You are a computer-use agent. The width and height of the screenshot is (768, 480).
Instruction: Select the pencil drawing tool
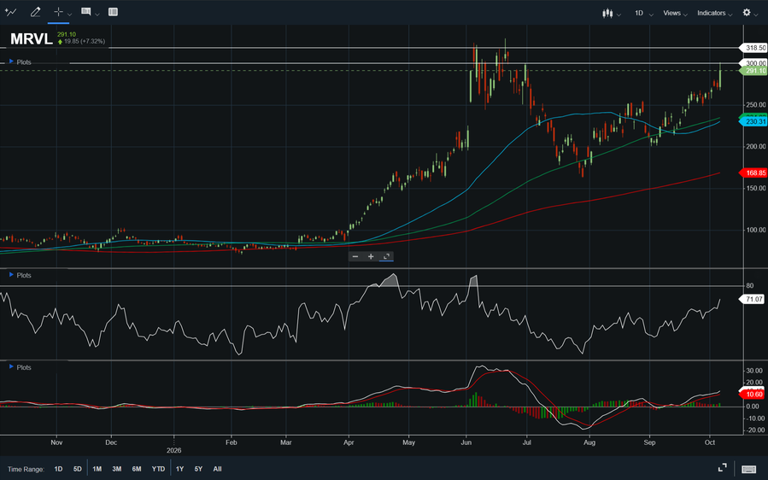pyautogui.click(x=35, y=12)
